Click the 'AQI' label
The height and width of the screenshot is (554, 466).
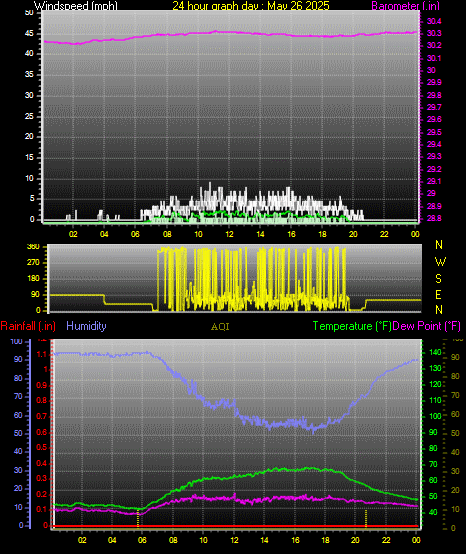[x=220, y=327]
